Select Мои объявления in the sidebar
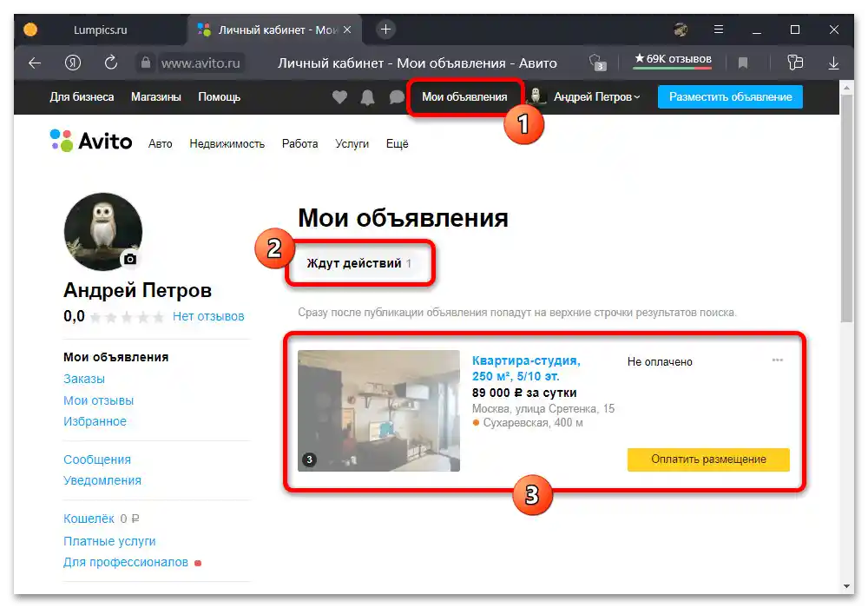868x608 pixels. (115, 357)
